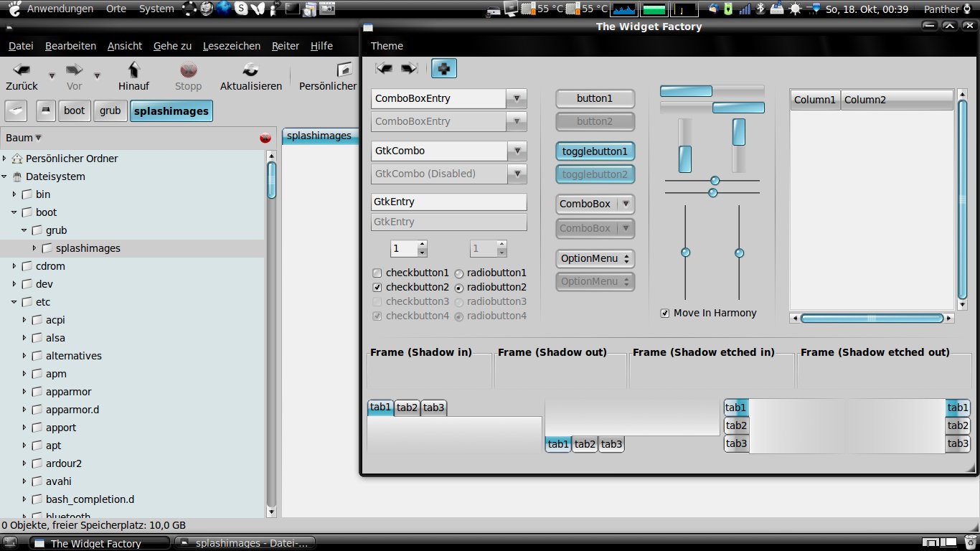Switch to tab2 in top-left notebook

click(x=407, y=408)
